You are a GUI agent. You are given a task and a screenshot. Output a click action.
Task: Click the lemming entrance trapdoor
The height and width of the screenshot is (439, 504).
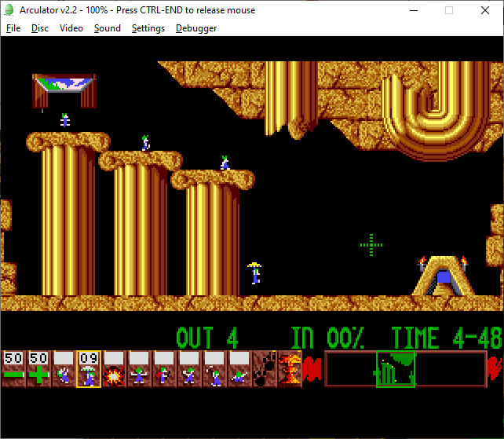[64, 90]
